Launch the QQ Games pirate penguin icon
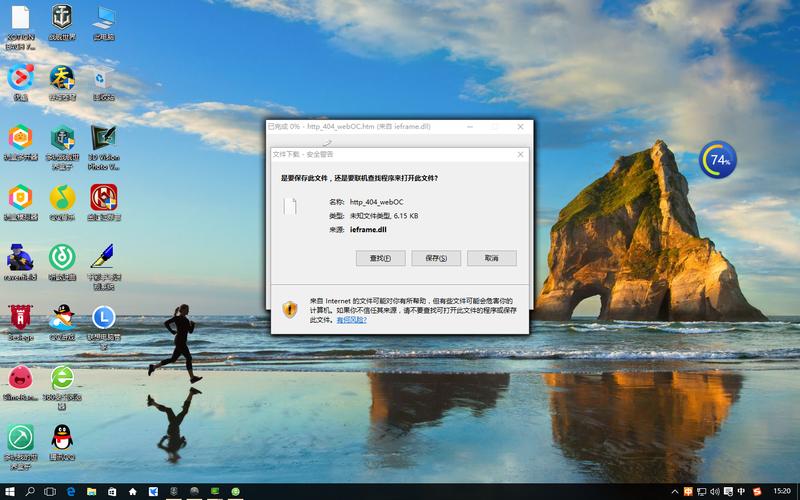 [62, 317]
